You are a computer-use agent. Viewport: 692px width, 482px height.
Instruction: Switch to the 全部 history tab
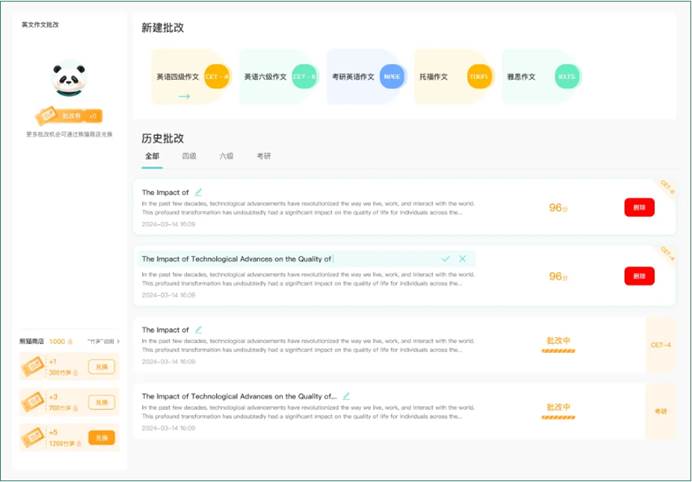[x=152, y=157]
